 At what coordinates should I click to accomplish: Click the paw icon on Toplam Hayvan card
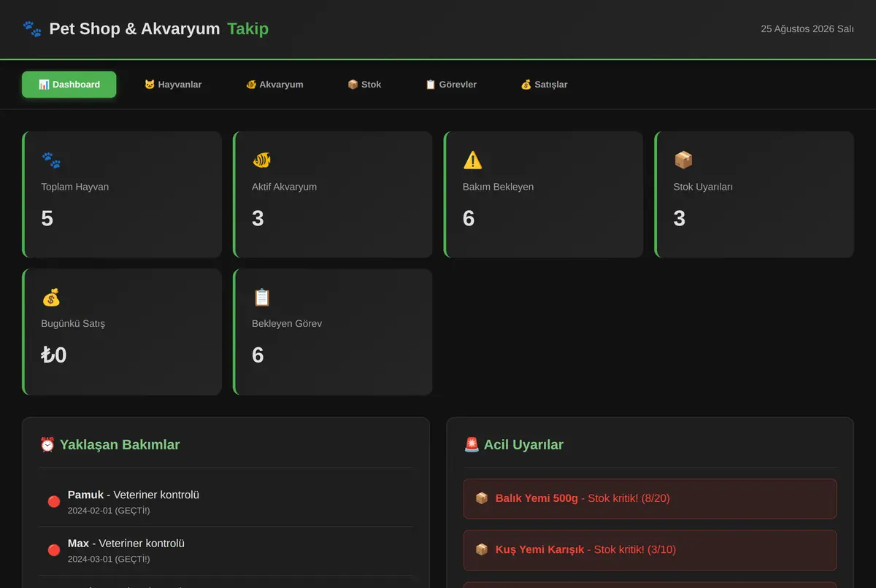pos(51,160)
